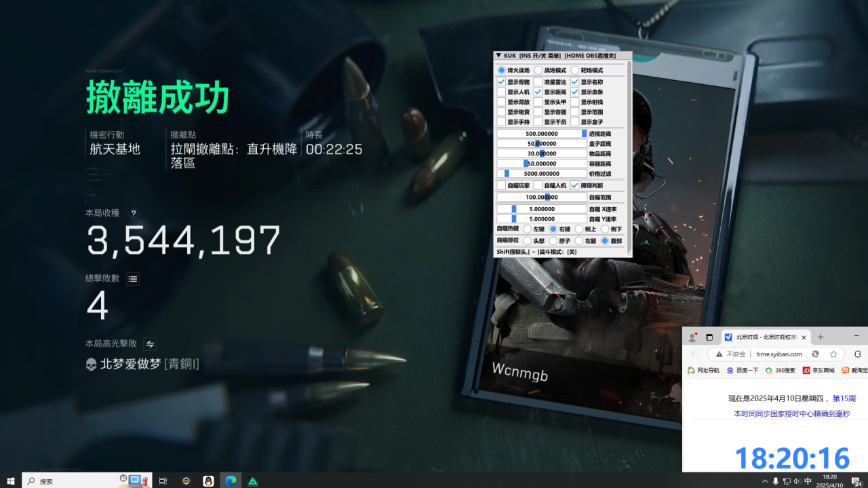Image resolution: width=868 pixels, height=488 pixels.
Task: Click the 价格过滤 slider bar
Action: [x=541, y=173]
